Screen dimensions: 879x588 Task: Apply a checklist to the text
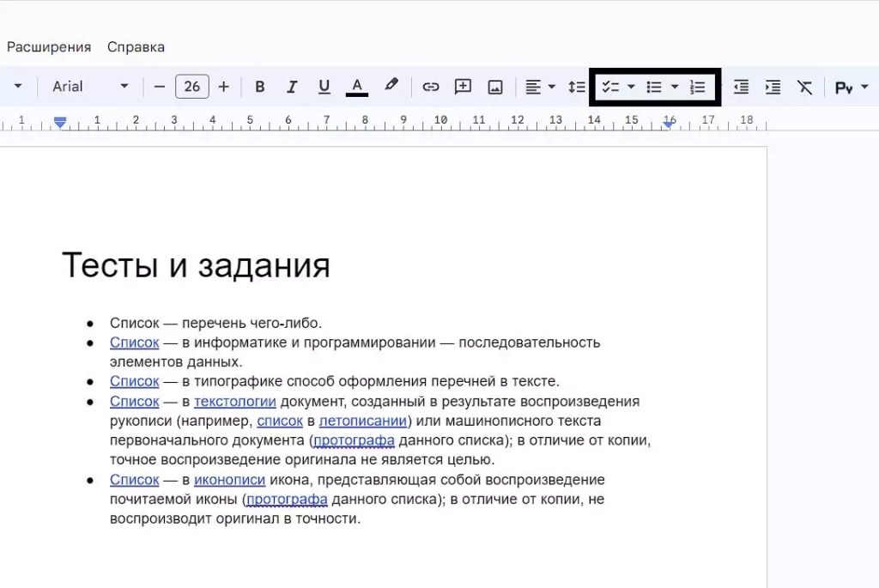pos(610,86)
